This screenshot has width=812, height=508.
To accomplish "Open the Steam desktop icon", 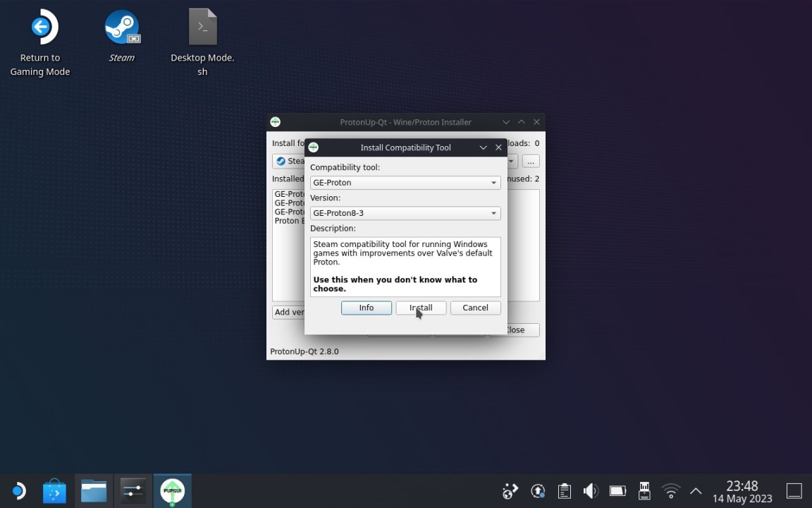I will [122, 35].
